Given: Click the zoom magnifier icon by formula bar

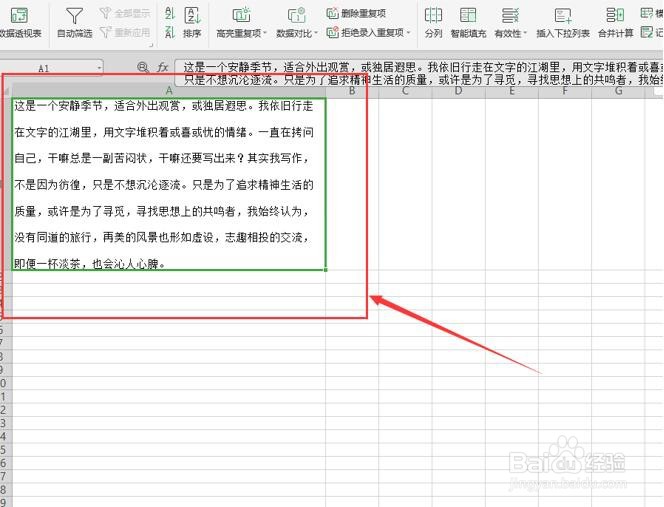Looking at the screenshot, I should (x=143, y=67).
